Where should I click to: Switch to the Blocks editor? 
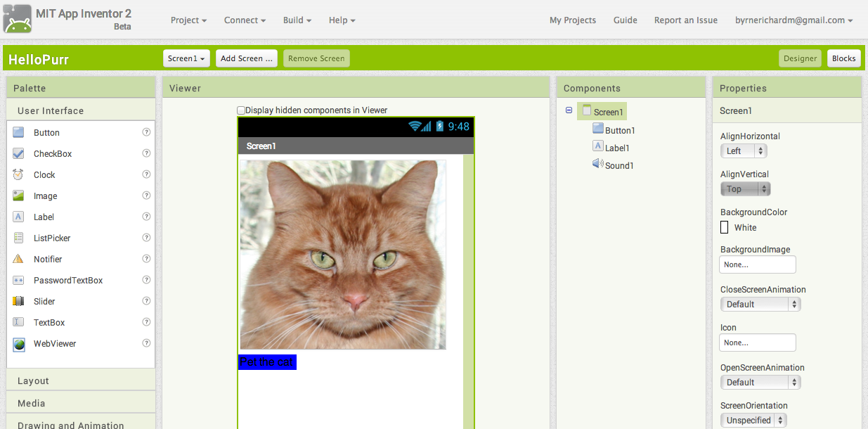pos(843,58)
